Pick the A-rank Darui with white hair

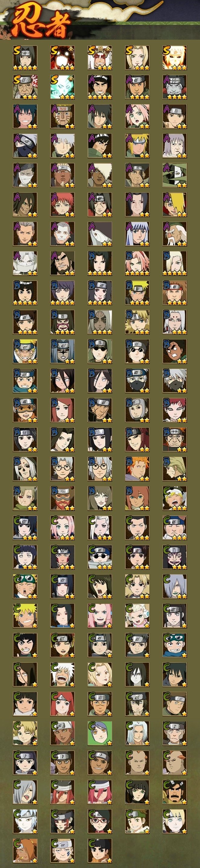100,175
